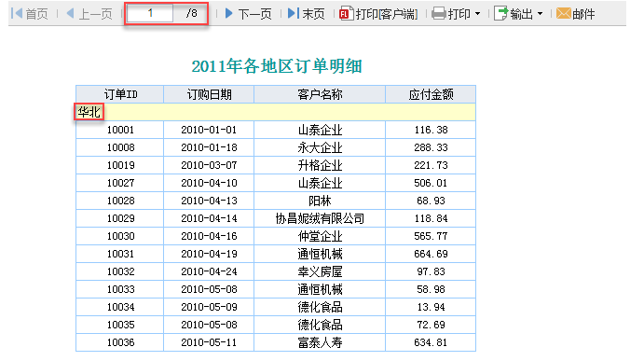Click date 2010-01-01 cell
644x361 pixels.
pos(209,130)
